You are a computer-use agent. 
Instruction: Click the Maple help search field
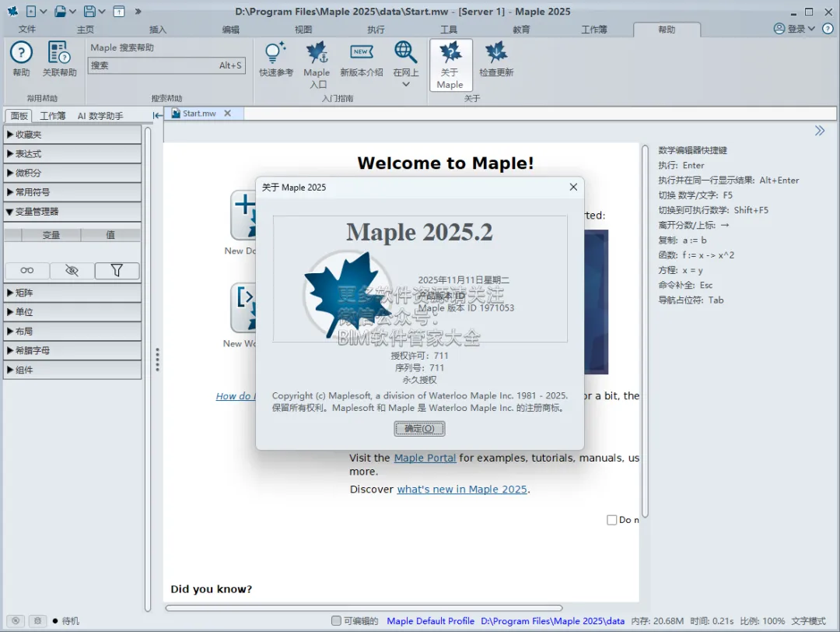(166, 65)
